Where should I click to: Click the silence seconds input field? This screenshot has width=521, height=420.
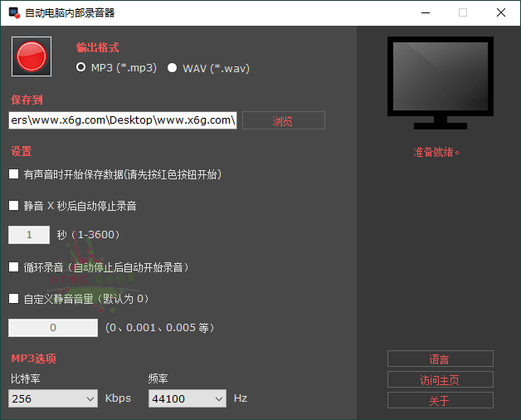(x=29, y=235)
